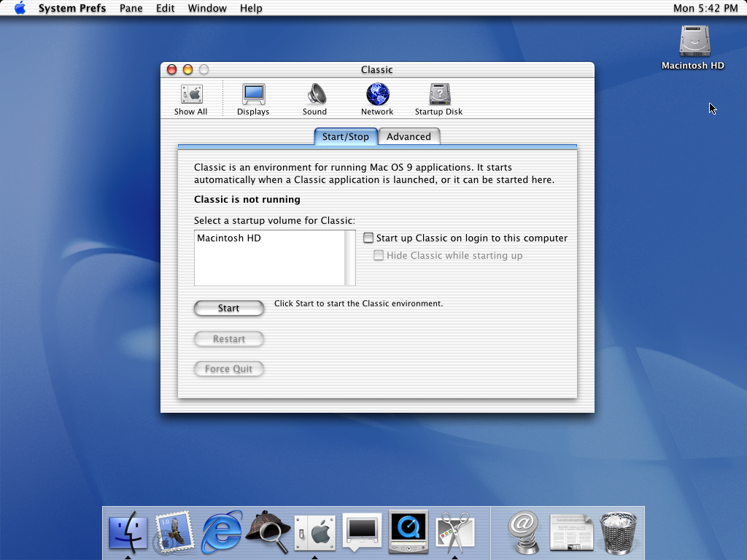This screenshot has width=747, height=560.
Task: Click the @ spring icon in the Dock
Action: click(x=523, y=532)
